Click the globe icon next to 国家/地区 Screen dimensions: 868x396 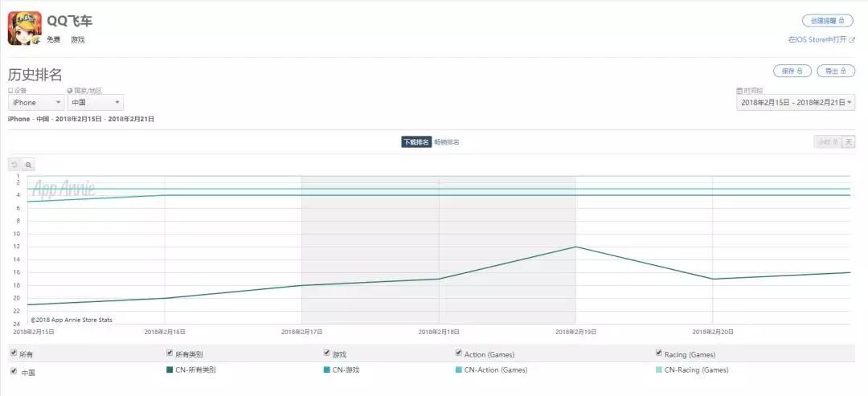70,91
